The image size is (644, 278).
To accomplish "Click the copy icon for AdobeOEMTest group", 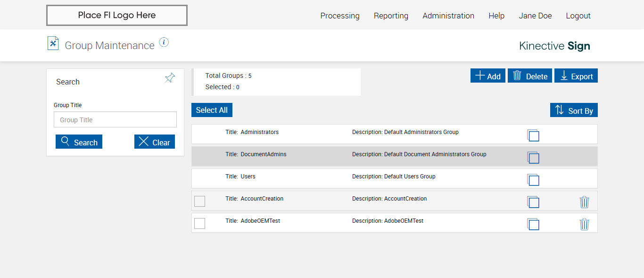I will (x=533, y=224).
